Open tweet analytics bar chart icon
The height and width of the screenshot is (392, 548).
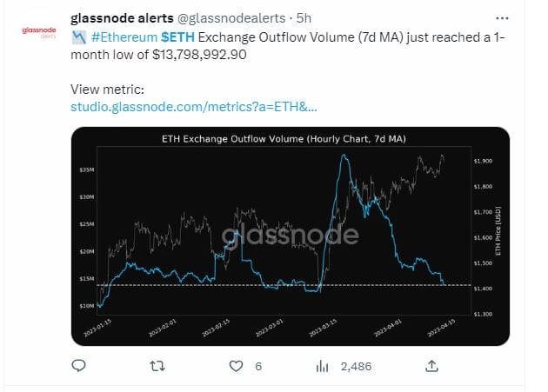click(x=319, y=367)
